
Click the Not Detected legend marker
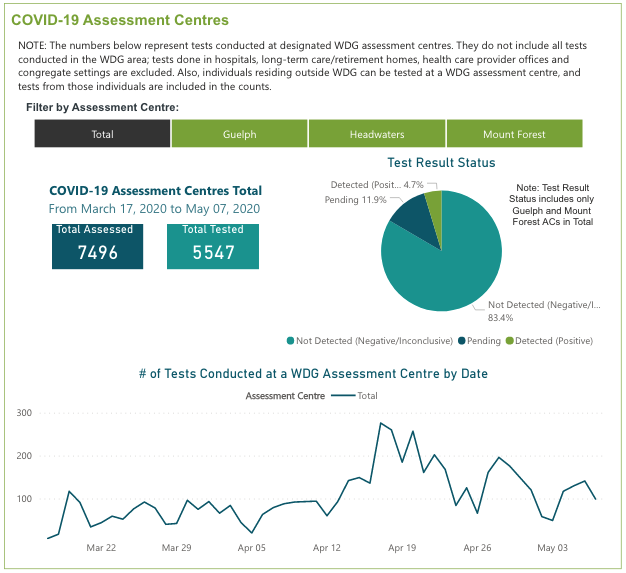click(x=291, y=341)
